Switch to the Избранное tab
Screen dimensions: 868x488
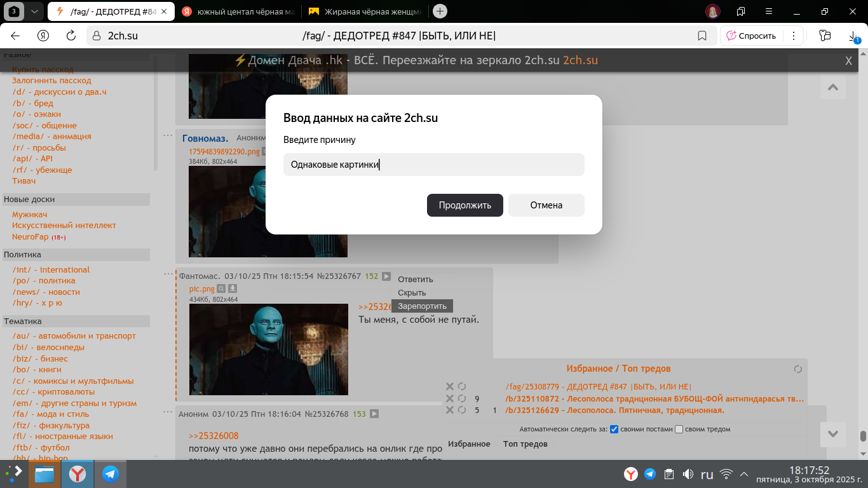pyautogui.click(x=469, y=444)
